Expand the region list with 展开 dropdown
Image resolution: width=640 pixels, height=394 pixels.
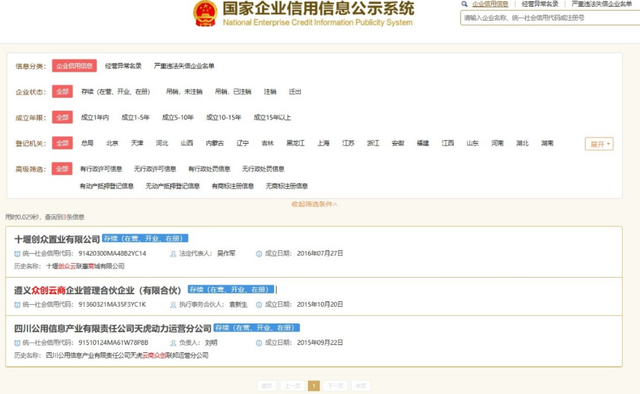coord(599,144)
